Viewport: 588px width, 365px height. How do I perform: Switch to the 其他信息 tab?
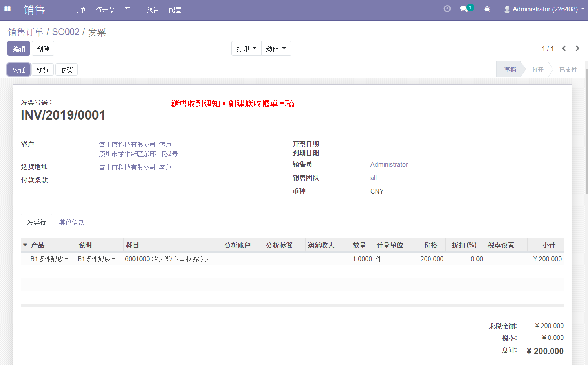[71, 222]
